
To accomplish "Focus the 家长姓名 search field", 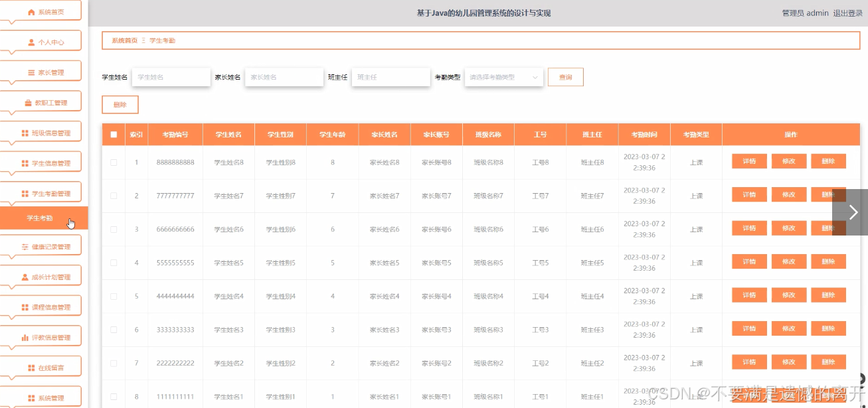I will [x=284, y=77].
